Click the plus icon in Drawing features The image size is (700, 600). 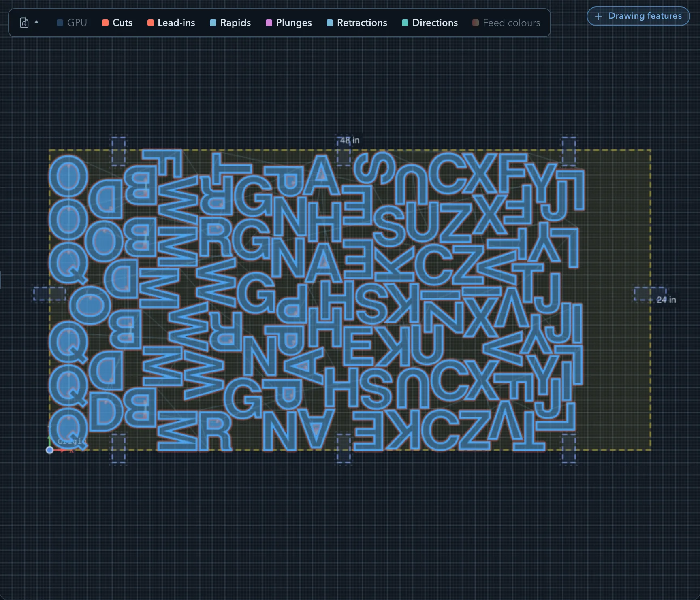(x=598, y=17)
